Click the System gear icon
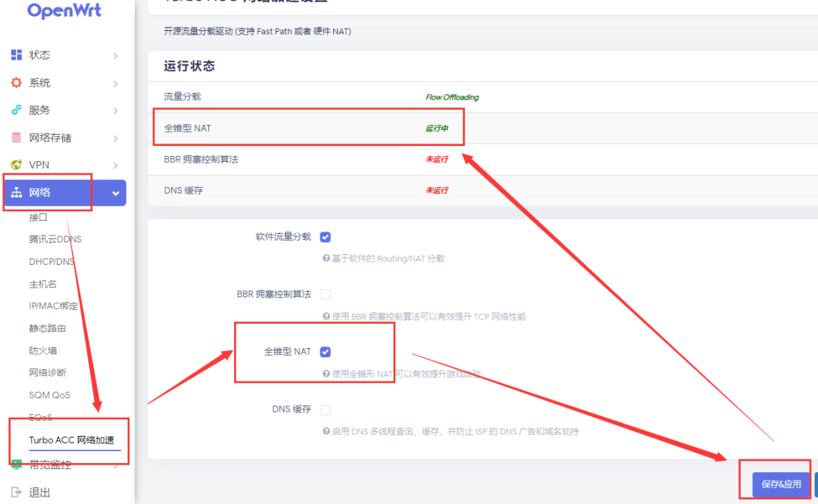The image size is (818, 504). tap(17, 82)
